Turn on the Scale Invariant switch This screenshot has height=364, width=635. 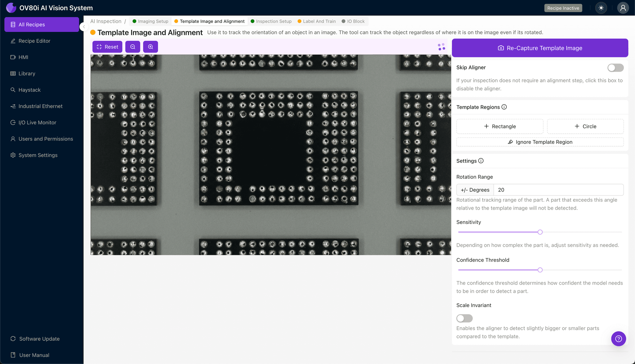tap(464, 318)
